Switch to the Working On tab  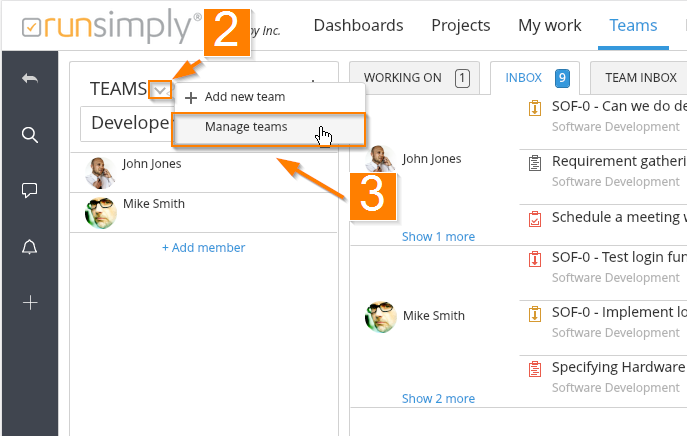pos(415,77)
